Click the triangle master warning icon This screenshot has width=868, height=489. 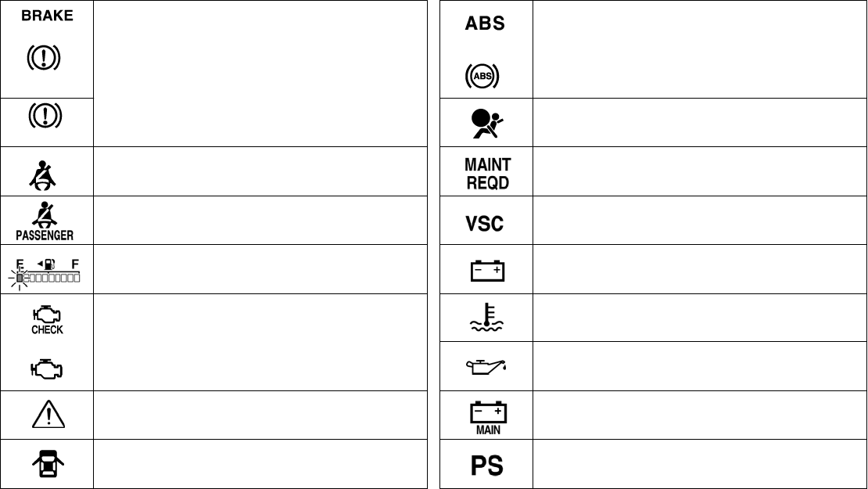pyautogui.click(x=47, y=415)
